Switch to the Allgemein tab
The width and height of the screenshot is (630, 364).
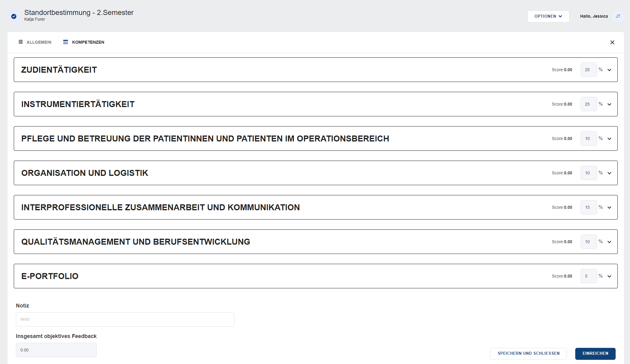pos(35,42)
